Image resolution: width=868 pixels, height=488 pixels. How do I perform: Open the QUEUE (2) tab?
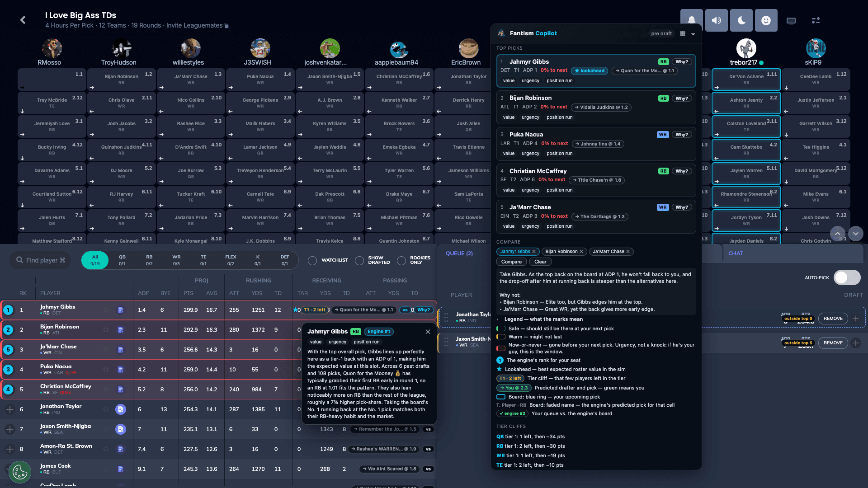click(x=459, y=253)
